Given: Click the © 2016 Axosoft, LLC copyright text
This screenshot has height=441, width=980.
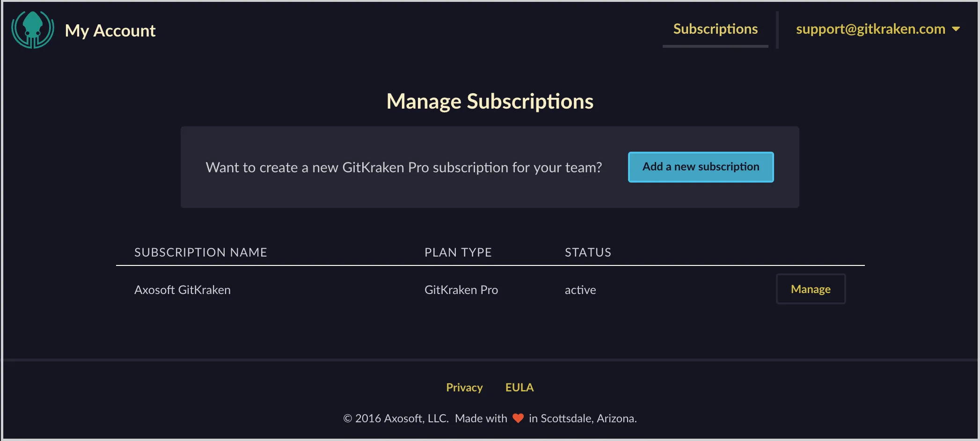Looking at the screenshot, I should click(396, 419).
